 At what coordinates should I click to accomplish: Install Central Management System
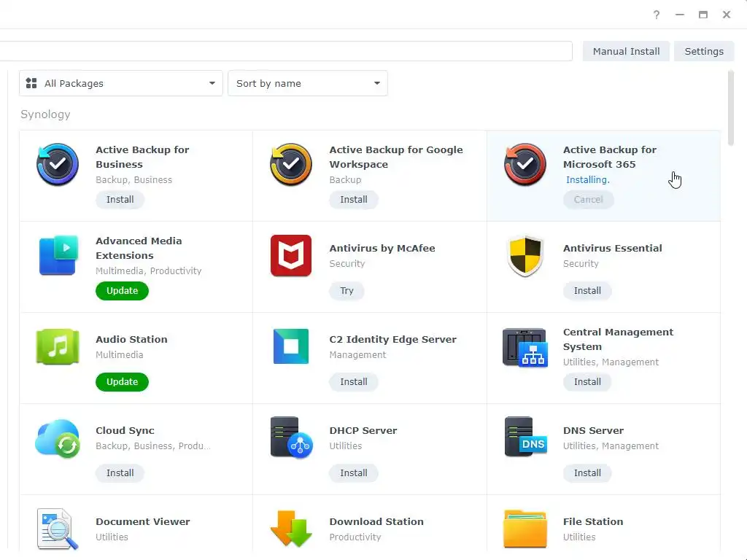pyautogui.click(x=587, y=382)
